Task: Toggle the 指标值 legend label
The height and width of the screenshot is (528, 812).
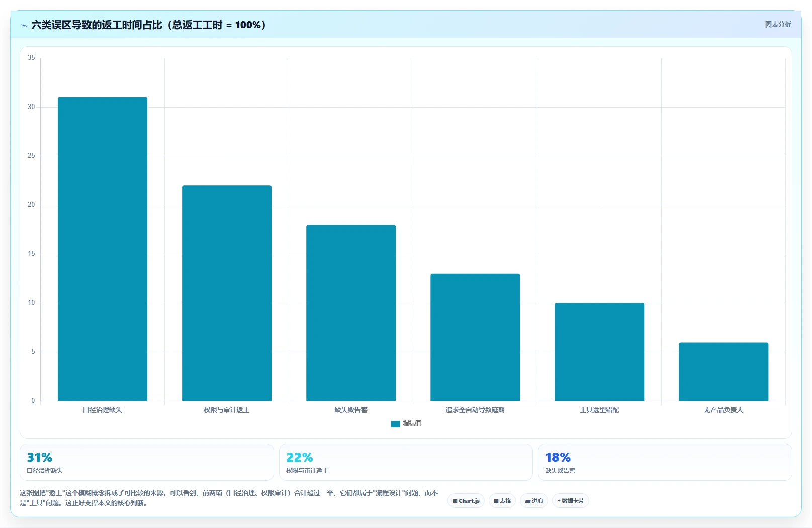Action: tap(412, 424)
